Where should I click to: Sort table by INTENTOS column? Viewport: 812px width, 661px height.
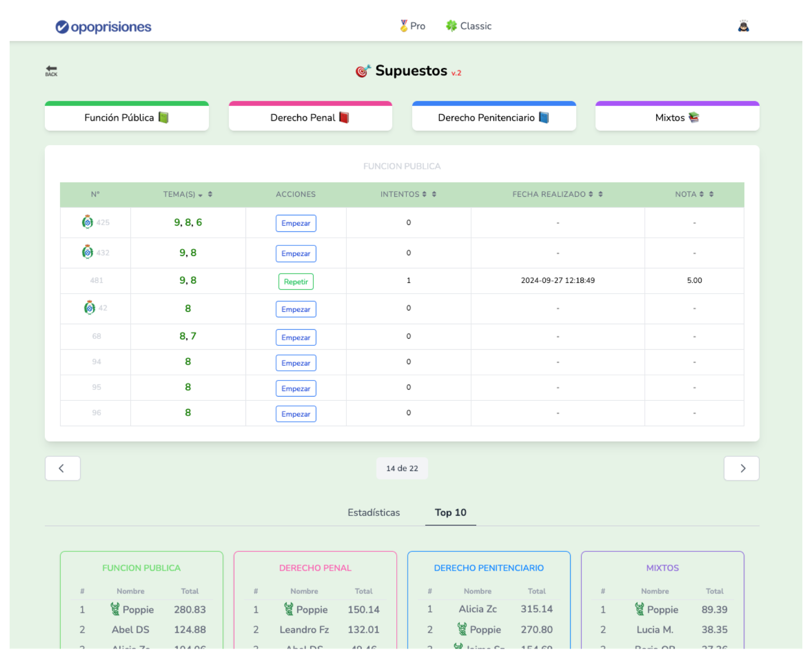(x=408, y=194)
